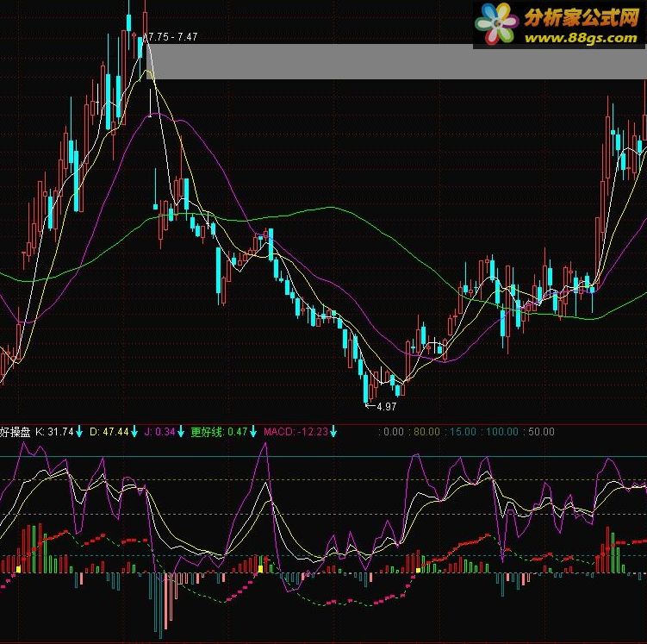
Task: Select the MACD: -12.23 readout
Action: coord(296,432)
